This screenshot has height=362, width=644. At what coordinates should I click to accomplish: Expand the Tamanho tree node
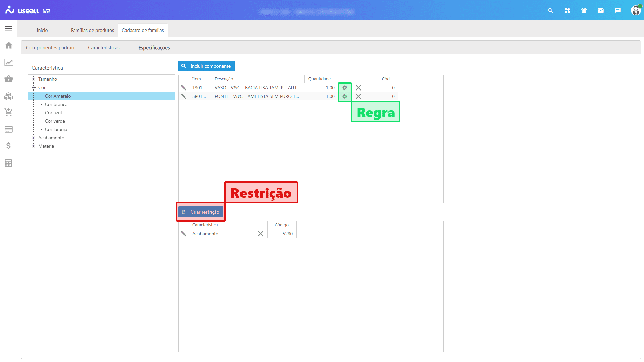34,79
